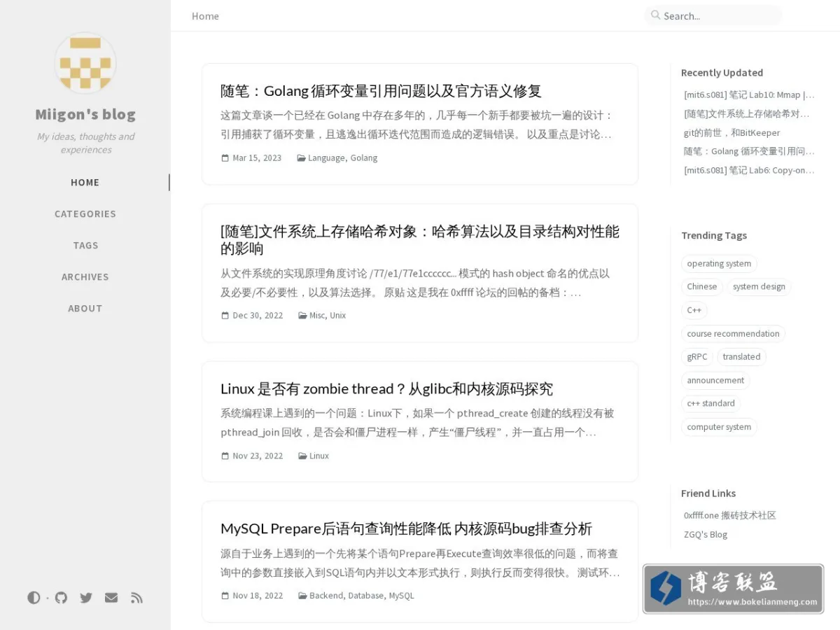Click the 'Misc, Unix' category text
Viewport: 840px width, 630px height.
(x=328, y=316)
